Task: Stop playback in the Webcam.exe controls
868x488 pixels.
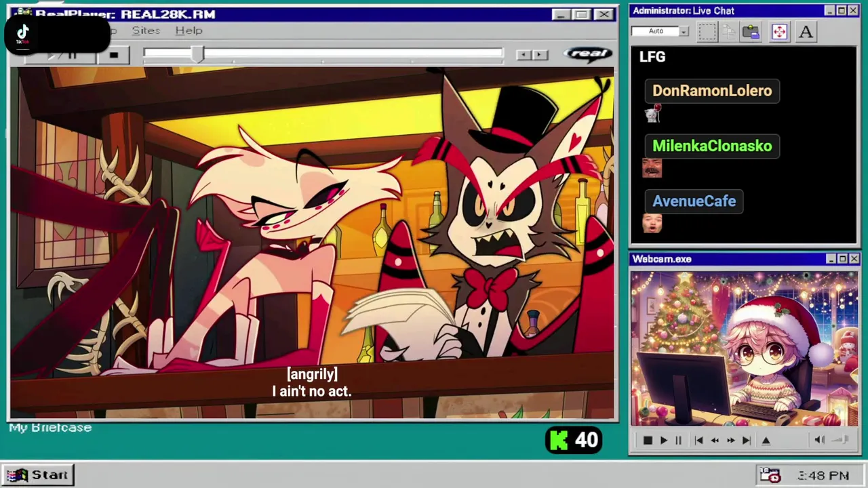Action: pyautogui.click(x=647, y=441)
